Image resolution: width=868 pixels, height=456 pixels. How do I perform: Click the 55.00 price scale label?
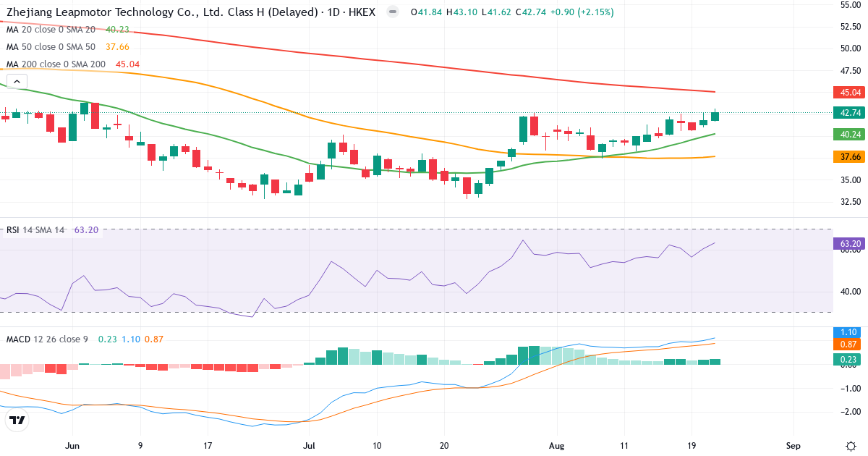849,5
